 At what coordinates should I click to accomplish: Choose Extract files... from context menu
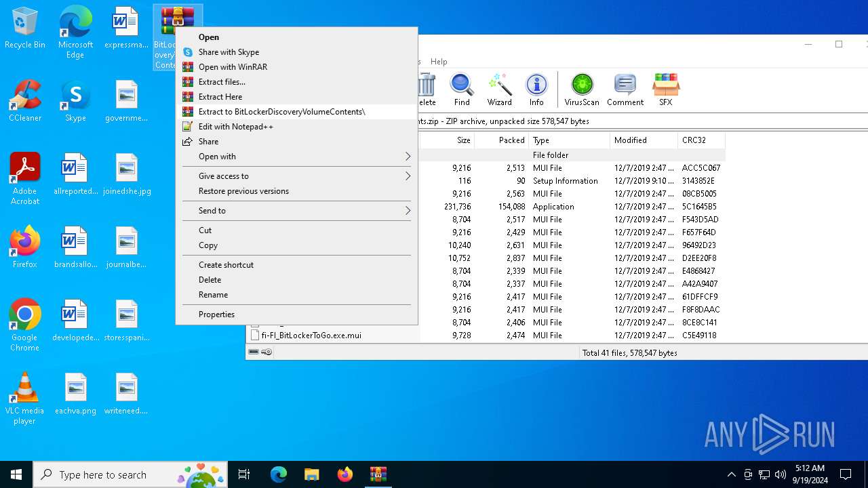point(296,82)
